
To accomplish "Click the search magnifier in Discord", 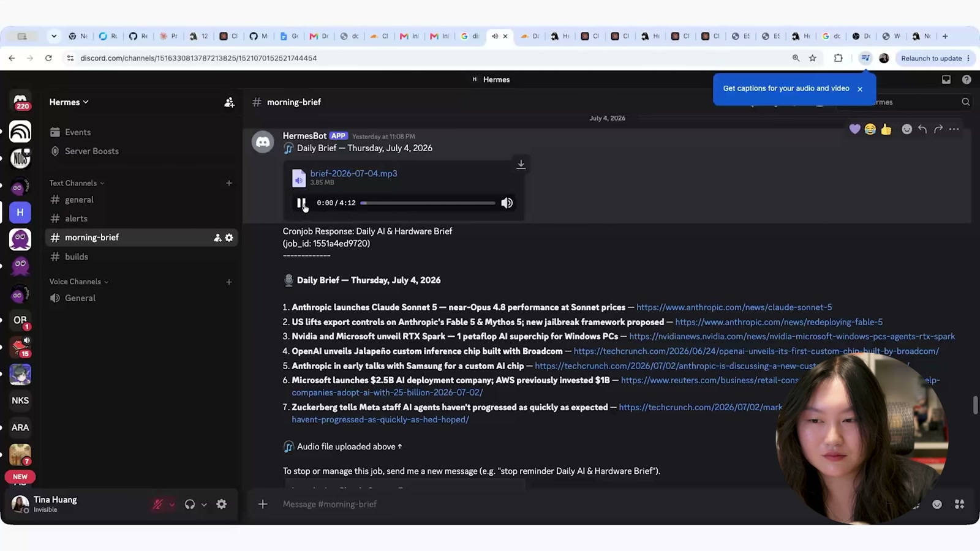I will coord(966,102).
